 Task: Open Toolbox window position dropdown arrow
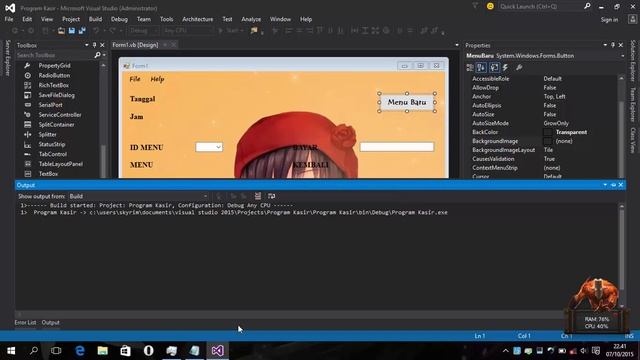(87, 45)
